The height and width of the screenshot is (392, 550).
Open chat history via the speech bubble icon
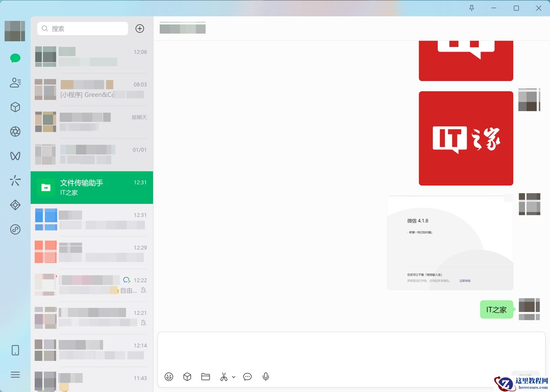coord(247,377)
